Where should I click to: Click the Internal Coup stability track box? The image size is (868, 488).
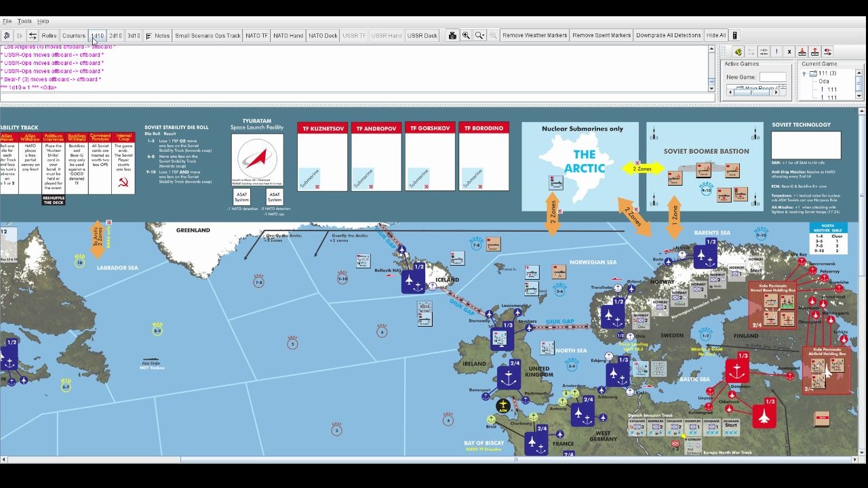(x=124, y=163)
